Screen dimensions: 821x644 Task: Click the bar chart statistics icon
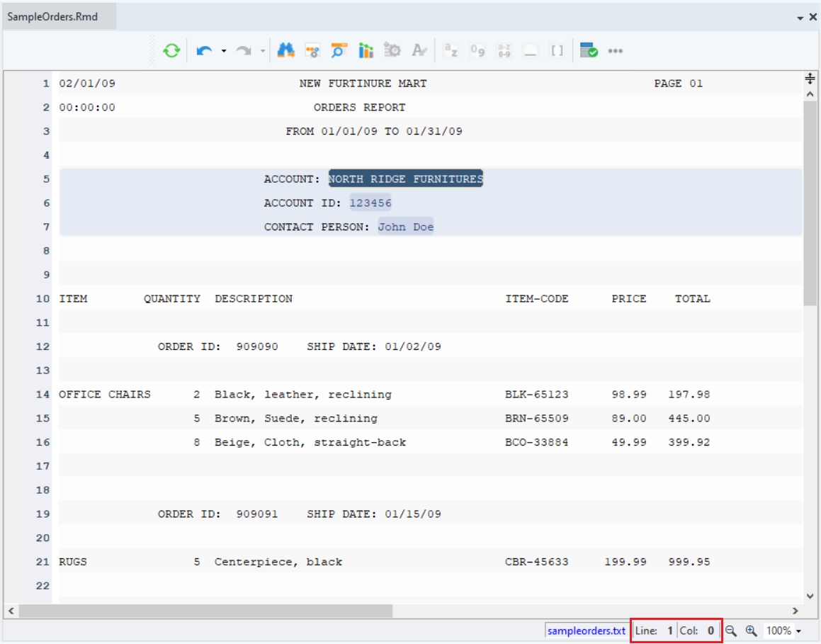point(366,51)
